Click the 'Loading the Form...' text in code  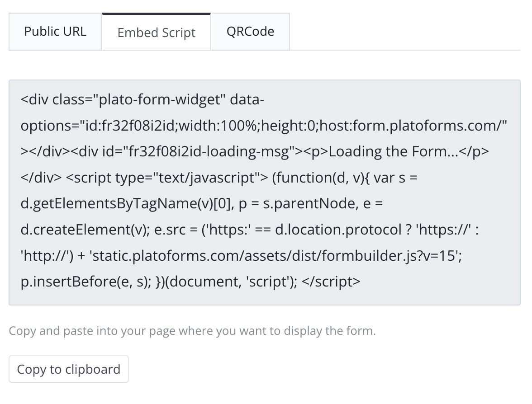coord(394,151)
